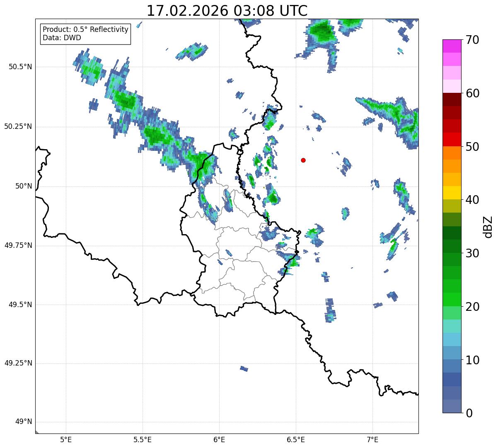Click the 49.25°N latitude label
This screenshot has width=498, height=448.
18,363
